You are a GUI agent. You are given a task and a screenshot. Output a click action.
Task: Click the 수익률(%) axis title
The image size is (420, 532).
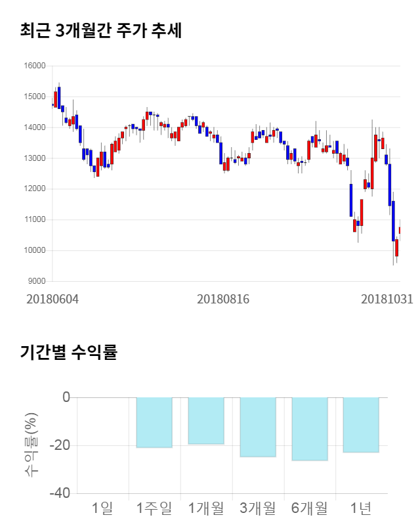(31, 445)
